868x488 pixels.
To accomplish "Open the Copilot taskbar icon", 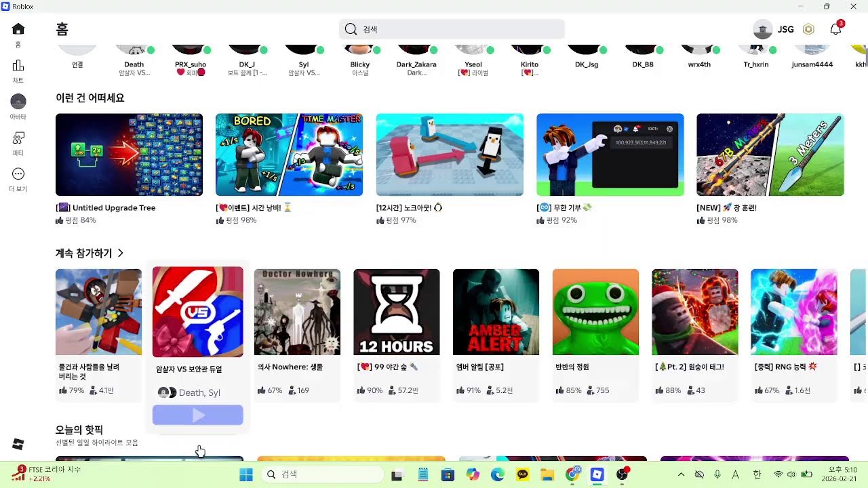I will tap(473, 474).
